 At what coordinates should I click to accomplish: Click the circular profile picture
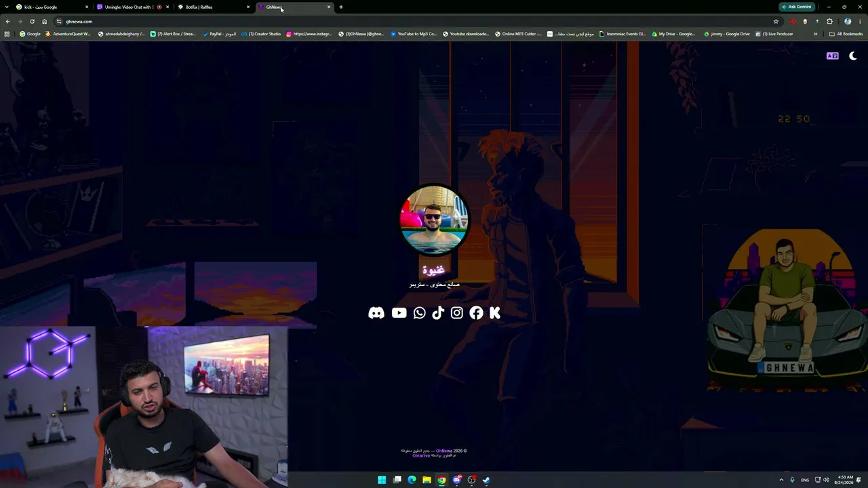pos(434,220)
